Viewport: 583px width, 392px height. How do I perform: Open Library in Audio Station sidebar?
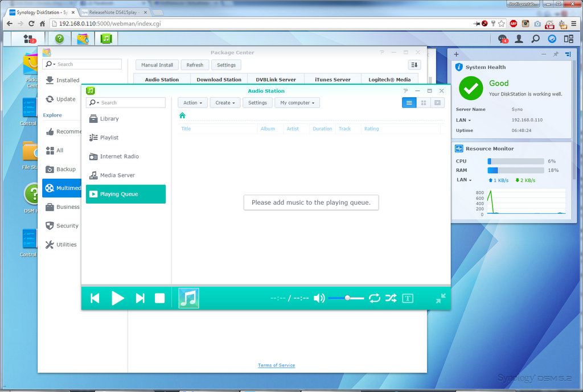click(126, 119)
